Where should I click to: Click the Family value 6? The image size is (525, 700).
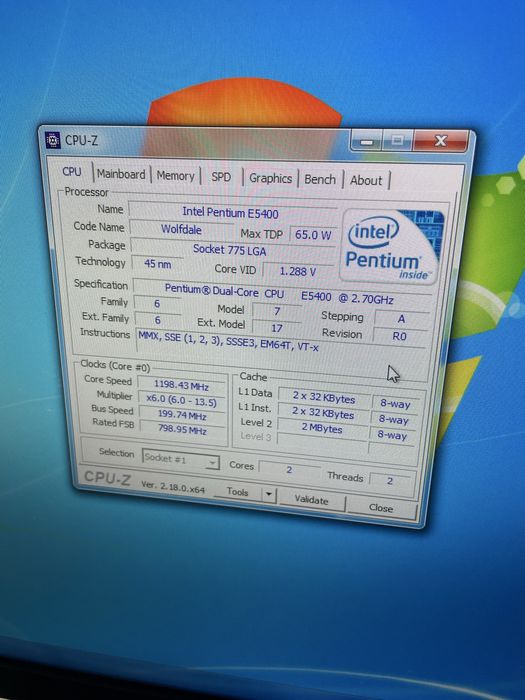click(157, 304)
